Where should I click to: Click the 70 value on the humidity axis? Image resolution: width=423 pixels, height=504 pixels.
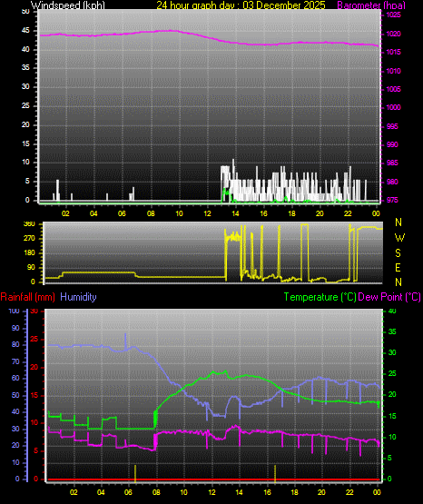(x=15, y=362)
